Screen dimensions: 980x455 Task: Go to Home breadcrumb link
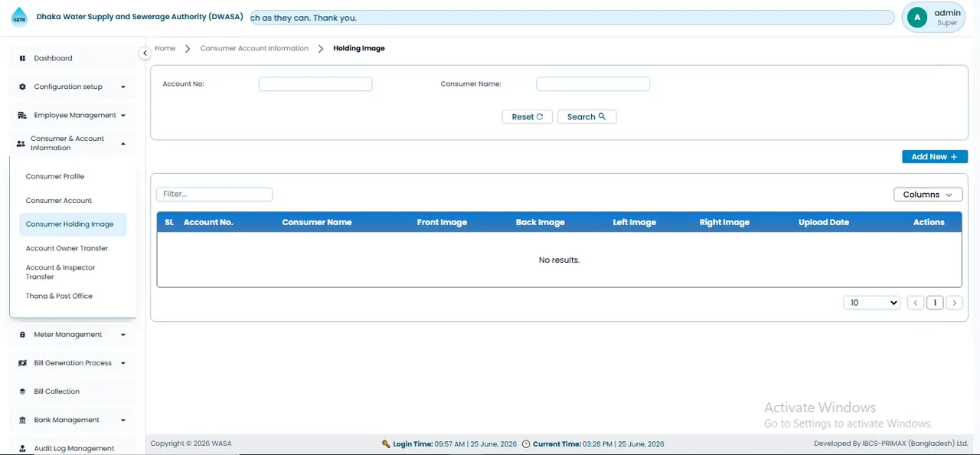coord(165,48)
